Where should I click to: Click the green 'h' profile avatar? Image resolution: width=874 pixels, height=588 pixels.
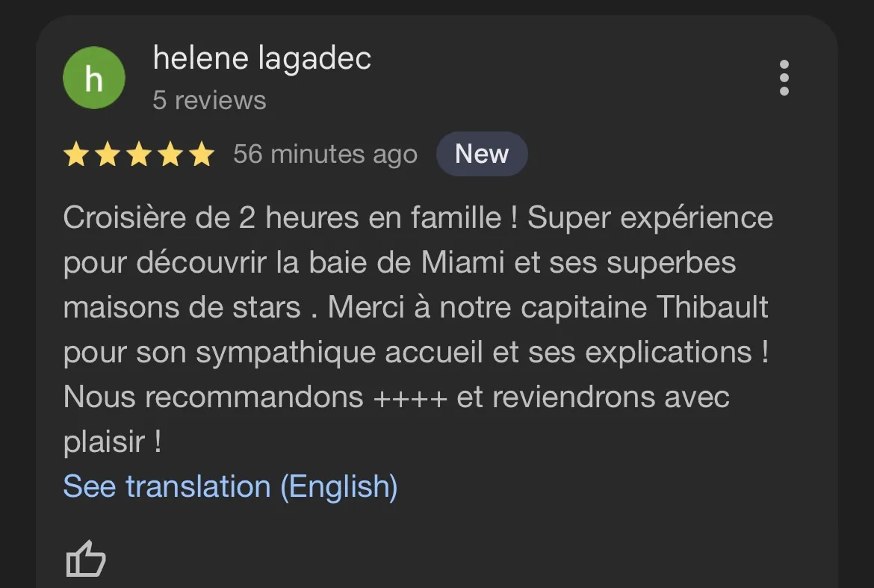pyautogui.click(x=94, y=78)
